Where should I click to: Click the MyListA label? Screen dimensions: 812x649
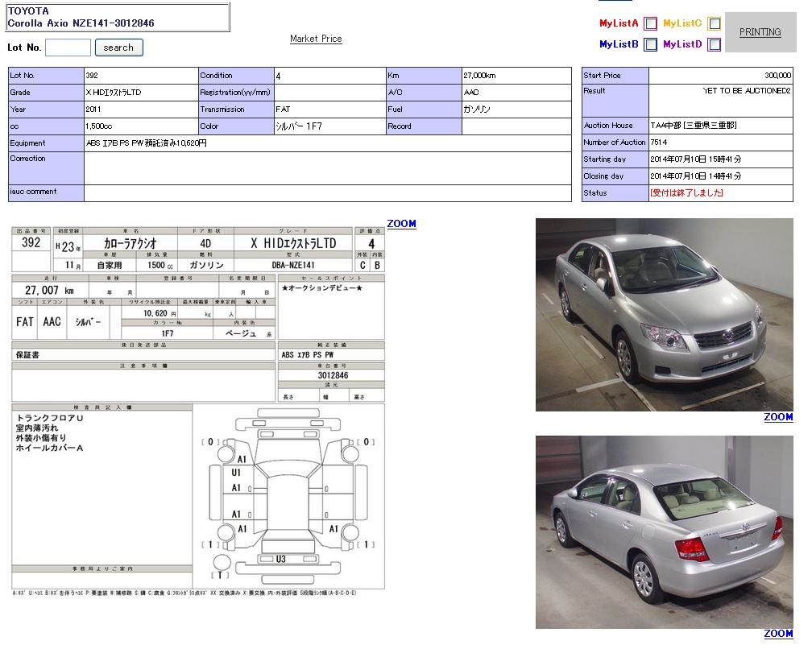619,24
